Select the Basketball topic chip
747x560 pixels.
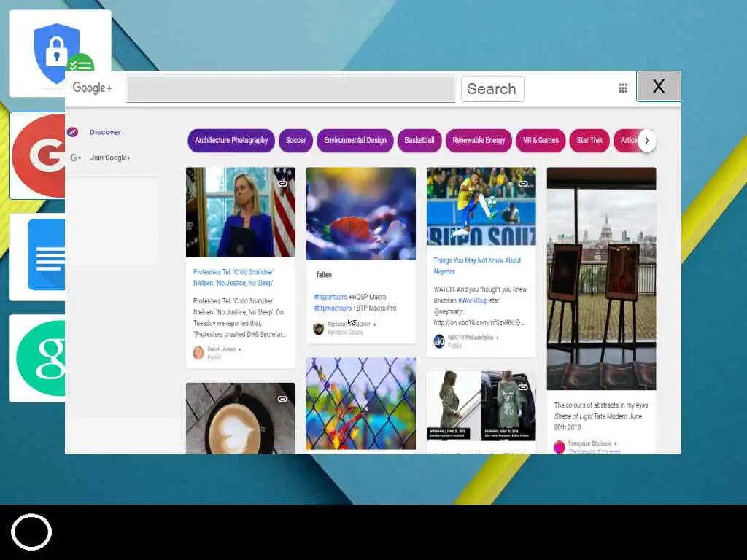pyautogui.click(x=419, y=141)
